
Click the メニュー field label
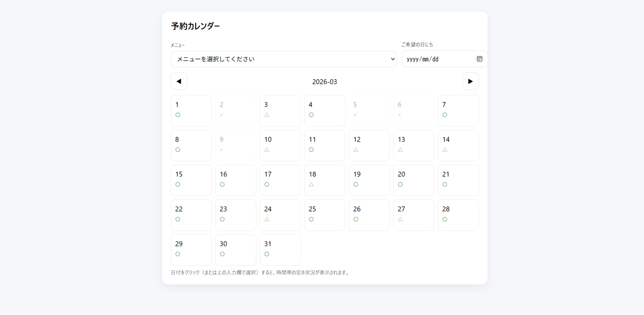click(178, 45)
